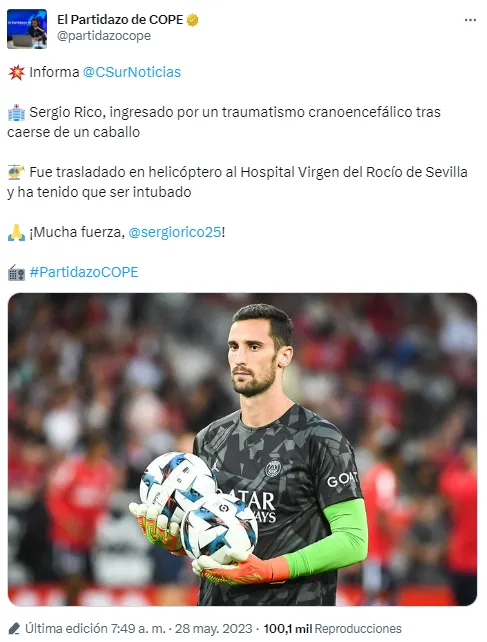
Task: Open the #PartidazoCOPE hashtag
Action: (x=84, y=272)
